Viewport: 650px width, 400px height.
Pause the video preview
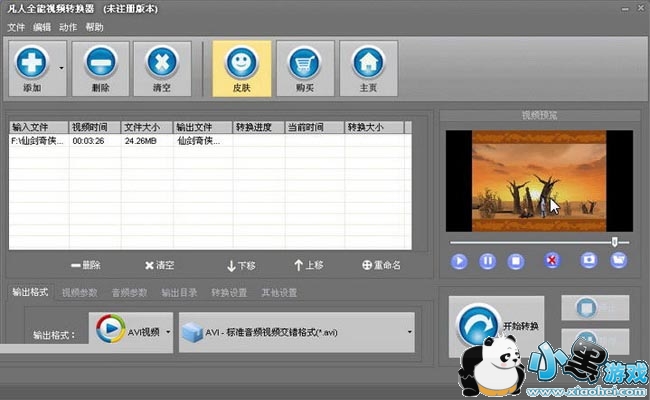pos(487,260)
